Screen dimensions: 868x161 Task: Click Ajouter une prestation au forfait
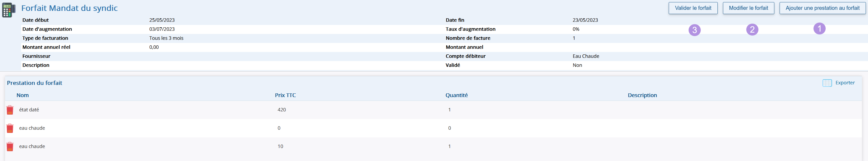(x=822, y=8)
